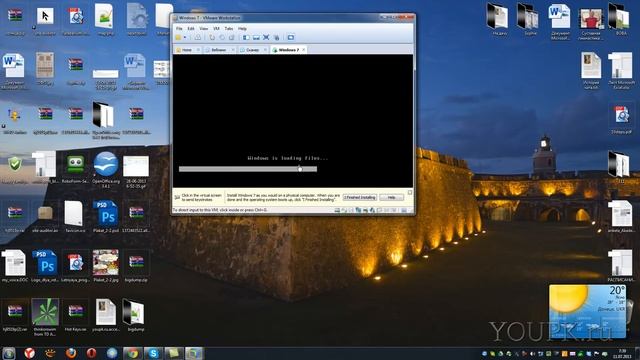
Task: Click the taskbar clock
Action: (622, 353)
